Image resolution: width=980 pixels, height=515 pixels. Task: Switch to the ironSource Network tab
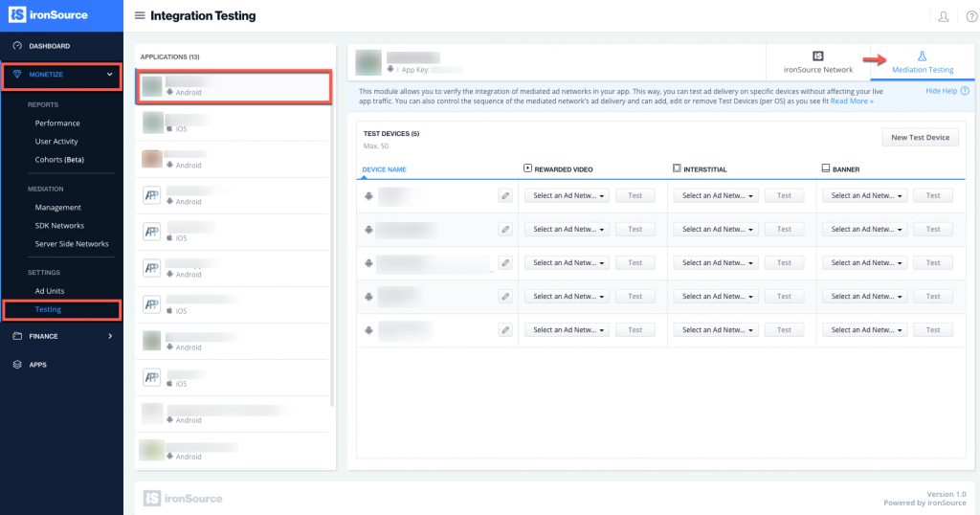point(818,62)
